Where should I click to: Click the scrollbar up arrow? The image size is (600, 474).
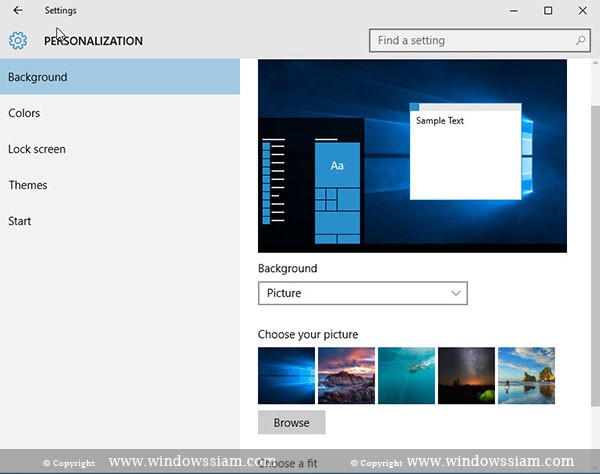point(595,63)
